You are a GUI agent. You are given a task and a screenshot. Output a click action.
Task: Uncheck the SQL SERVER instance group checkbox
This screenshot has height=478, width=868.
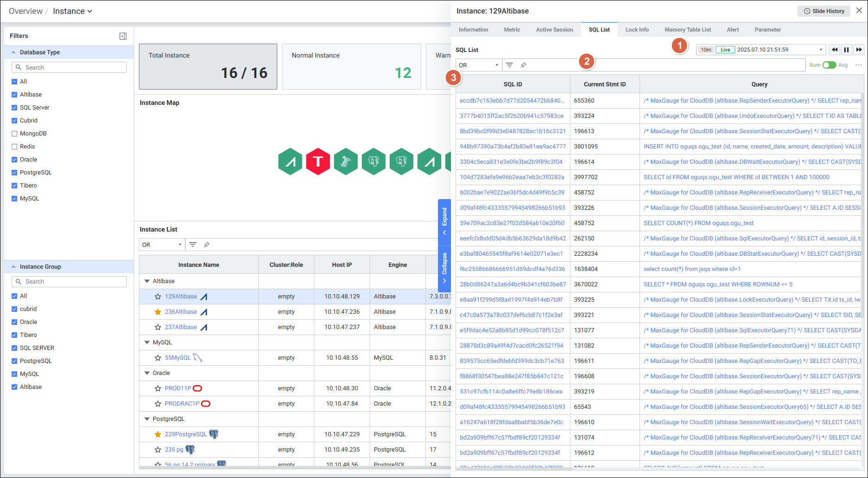[x=14, y=348]
